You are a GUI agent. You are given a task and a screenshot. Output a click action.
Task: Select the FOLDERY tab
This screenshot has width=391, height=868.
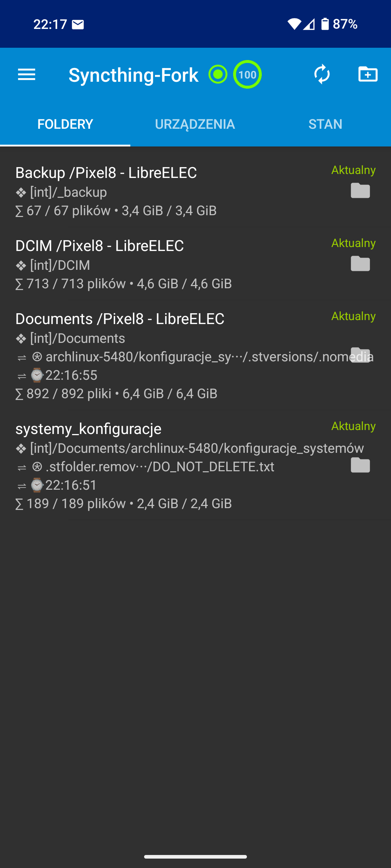coord(65,124)
